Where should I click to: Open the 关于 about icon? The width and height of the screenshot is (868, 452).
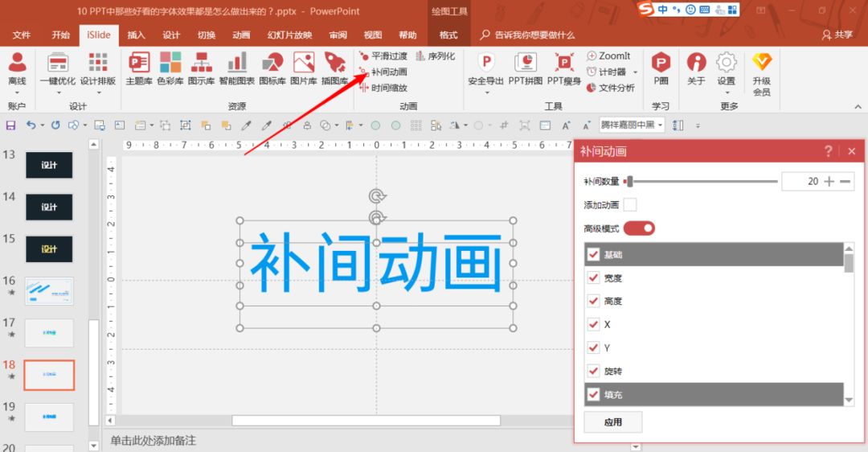696,68
